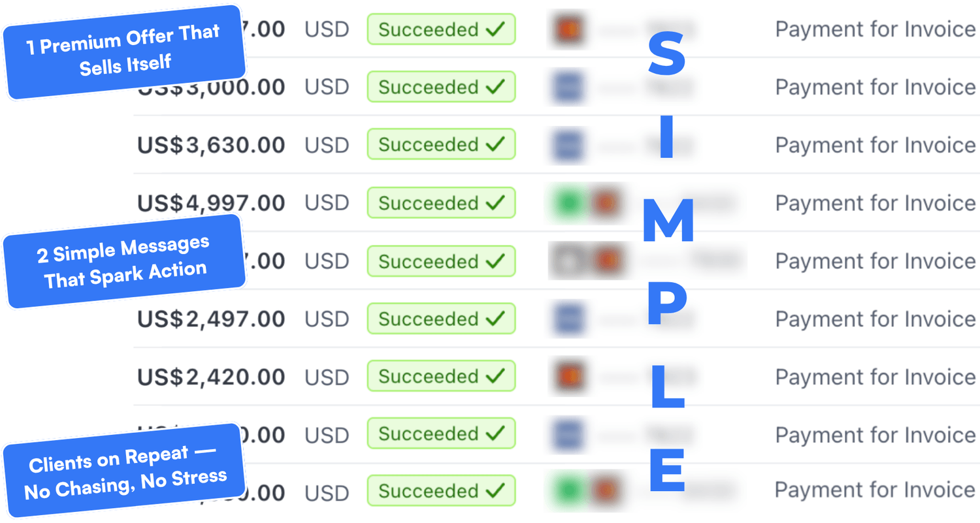Click USD currency on US$4,997.00 row
The height and width of the screenshot is (523, 980).
pos(327,203)
